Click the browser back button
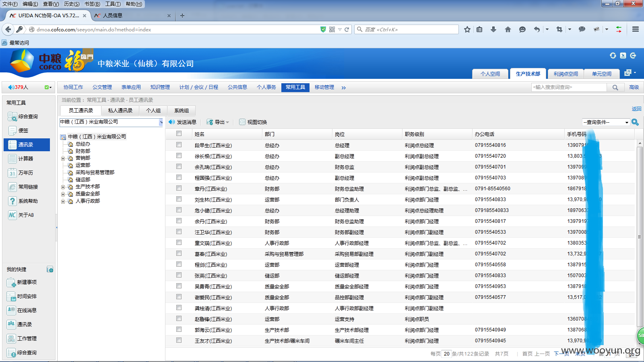This screenshot has width=644, height=362. click(x=8, y=29)
